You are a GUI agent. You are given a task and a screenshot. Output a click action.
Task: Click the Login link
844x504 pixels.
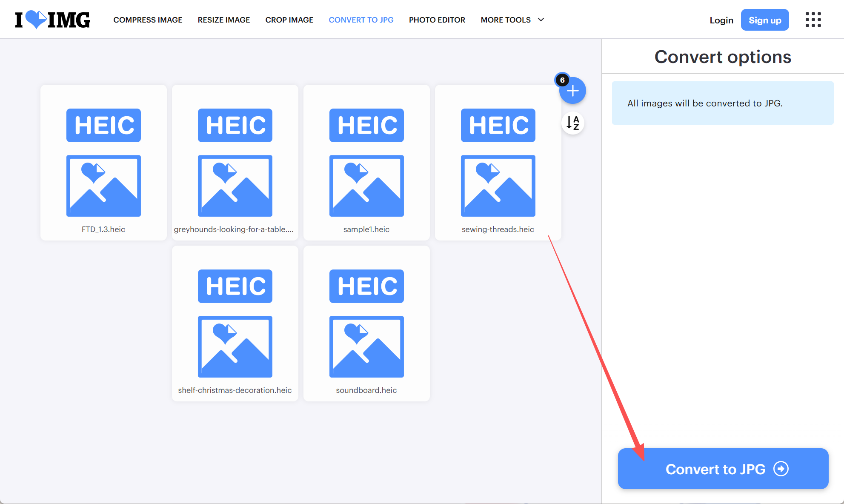pyautogui.click(x=721, y=20)
